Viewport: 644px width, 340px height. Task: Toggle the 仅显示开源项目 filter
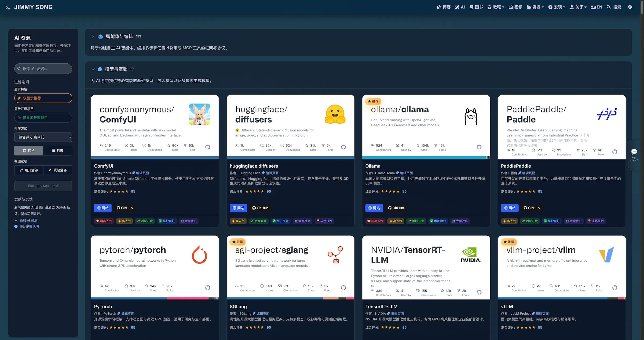point(43,118)
